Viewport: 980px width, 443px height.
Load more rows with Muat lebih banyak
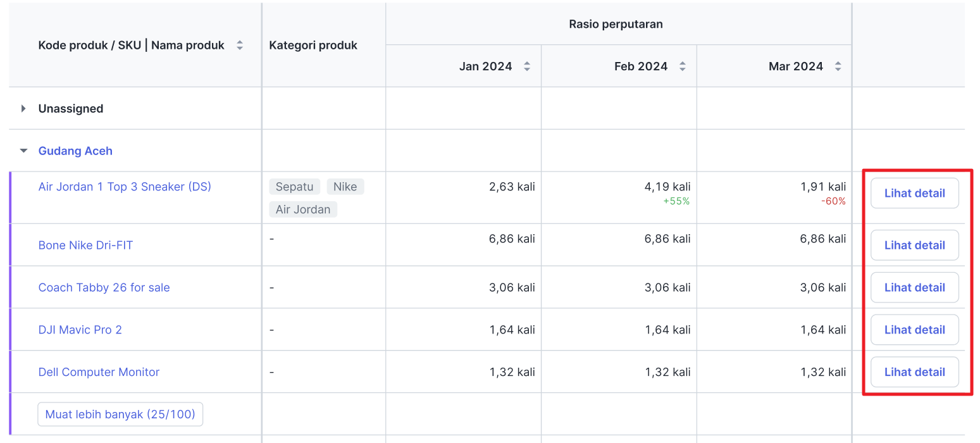[x=120, y=415]
